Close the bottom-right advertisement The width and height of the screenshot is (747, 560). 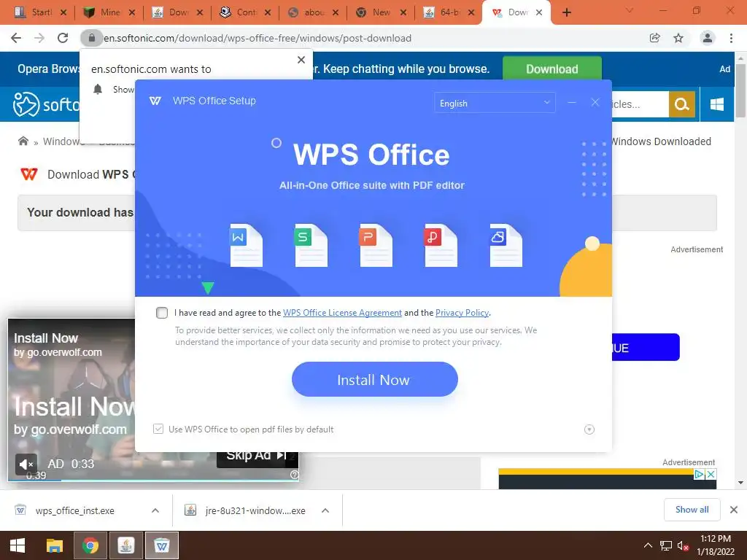click(x=711, y=474)
